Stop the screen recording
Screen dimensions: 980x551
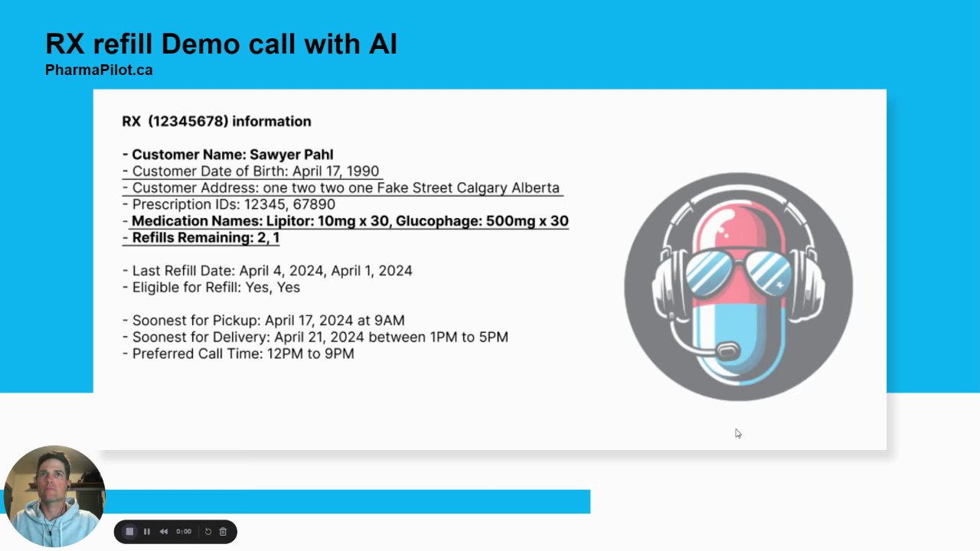(129, 531)
